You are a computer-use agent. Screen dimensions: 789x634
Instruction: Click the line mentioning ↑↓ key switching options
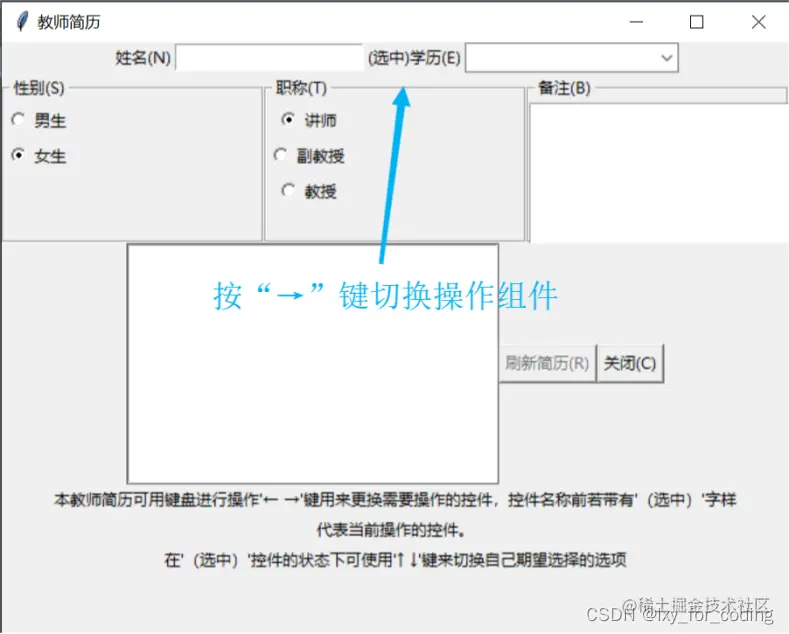pyautogui.click(x=395, y=560)
